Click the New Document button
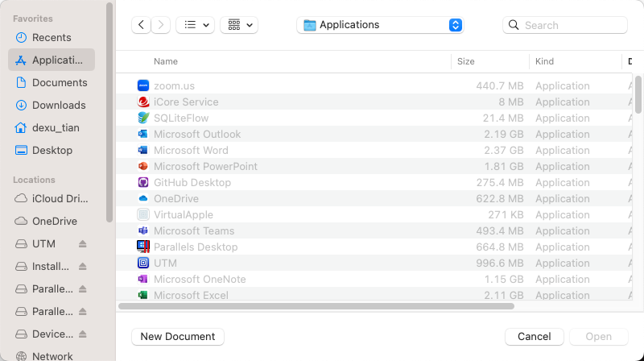The image size is (644, 361). 178,337
